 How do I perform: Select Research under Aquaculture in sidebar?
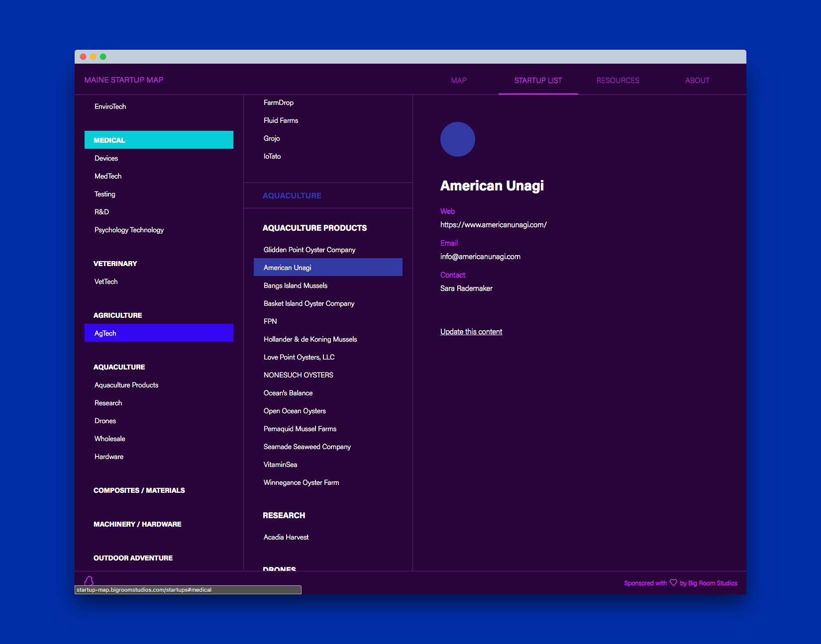click(108, 403)
